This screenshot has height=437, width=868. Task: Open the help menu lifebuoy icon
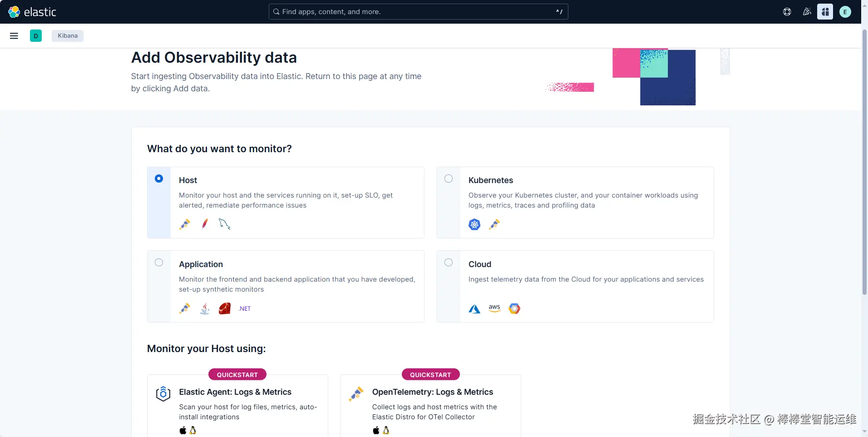[787, 12]
